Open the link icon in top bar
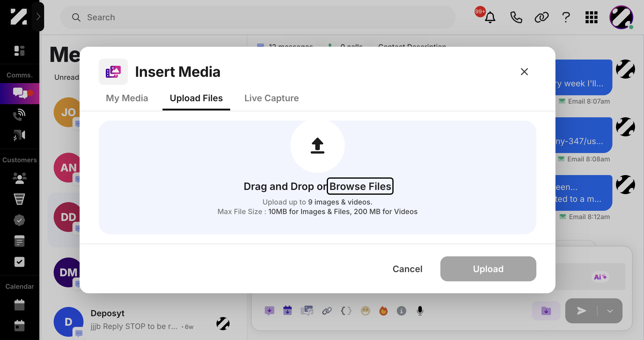 click(x=541, y=17)
